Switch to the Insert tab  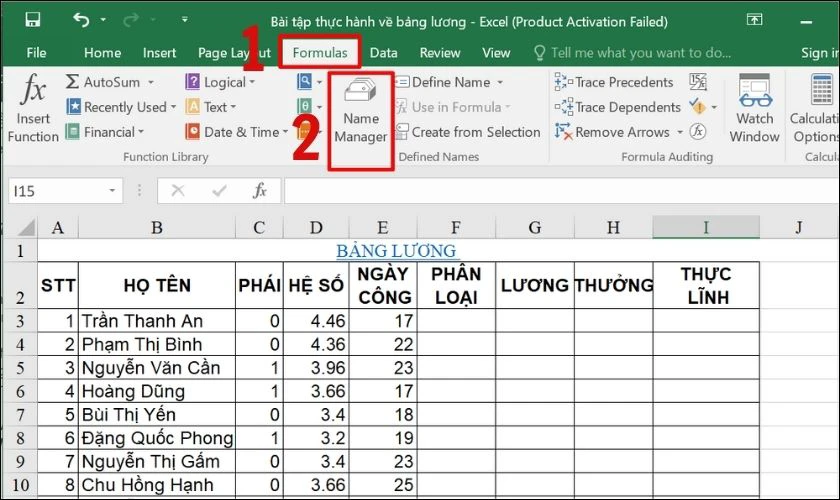(159, 53)
